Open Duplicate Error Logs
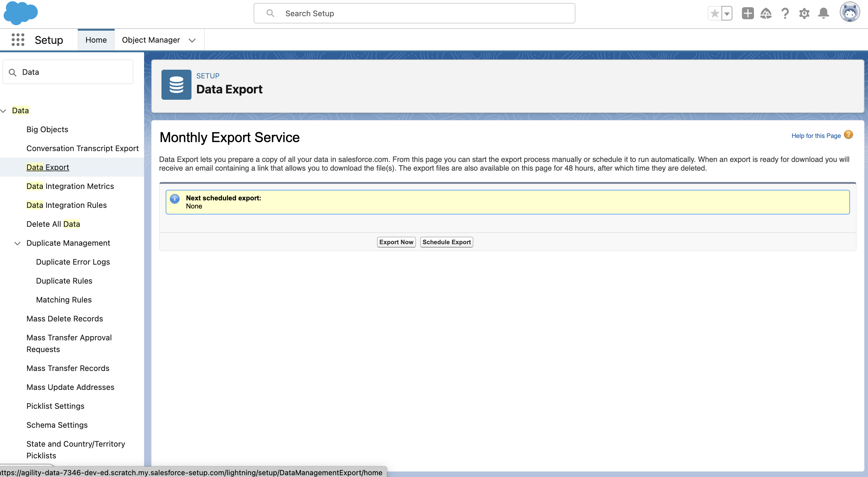Screen dimensions: 868x477 (x=73, y=262)
